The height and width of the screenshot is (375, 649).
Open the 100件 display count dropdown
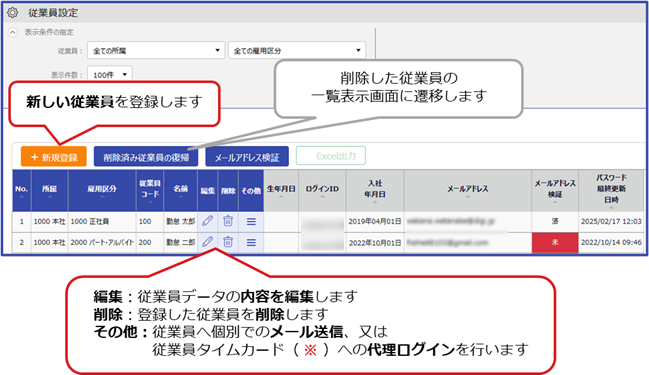click(110, 75)
